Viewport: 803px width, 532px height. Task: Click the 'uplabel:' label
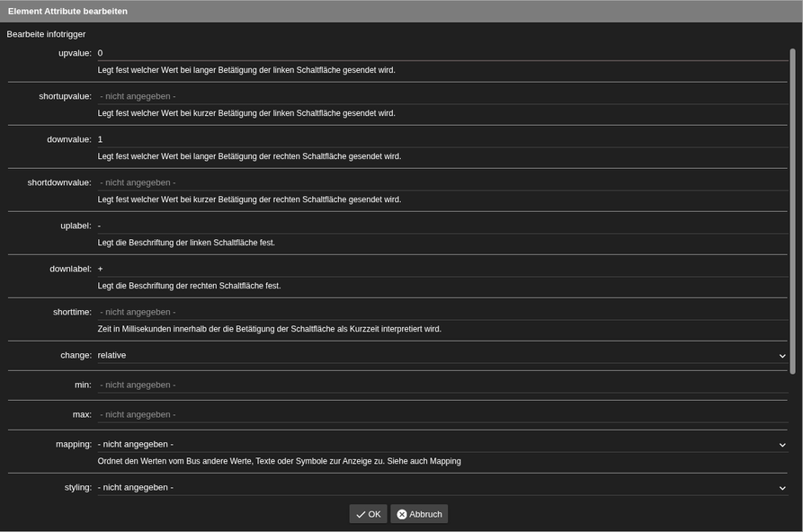(76, 226)
